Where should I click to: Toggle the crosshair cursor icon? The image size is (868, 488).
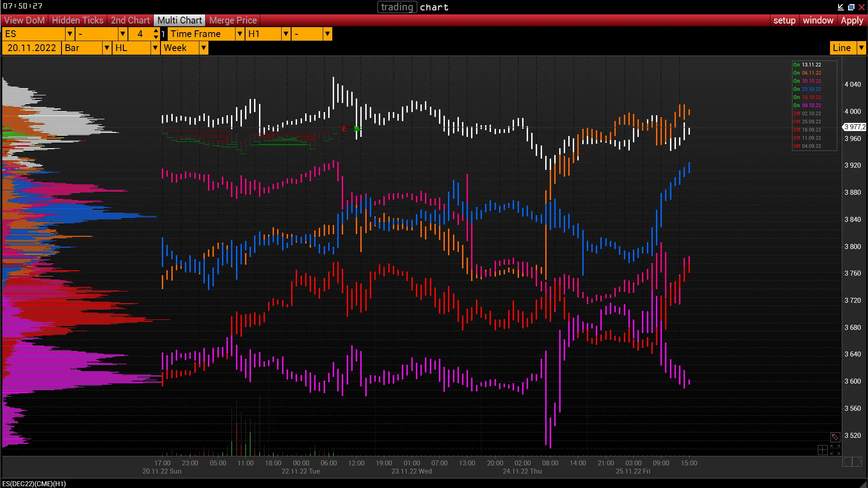tap(823, 450)
